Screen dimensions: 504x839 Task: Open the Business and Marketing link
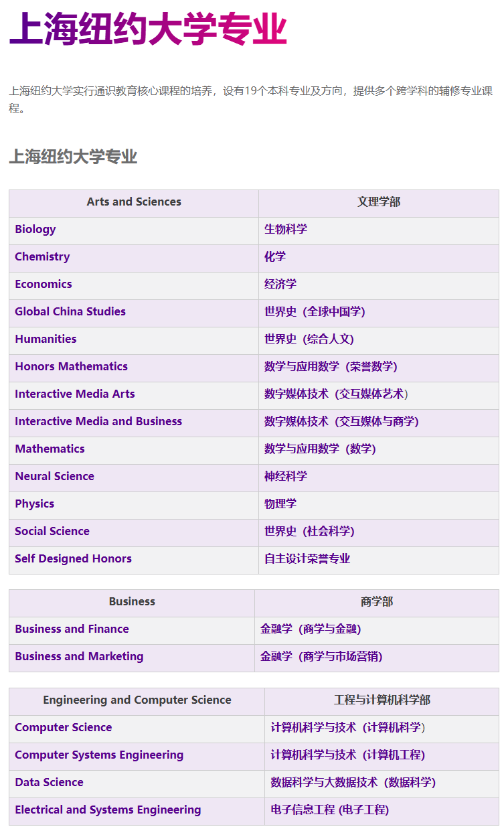[79, 656]
